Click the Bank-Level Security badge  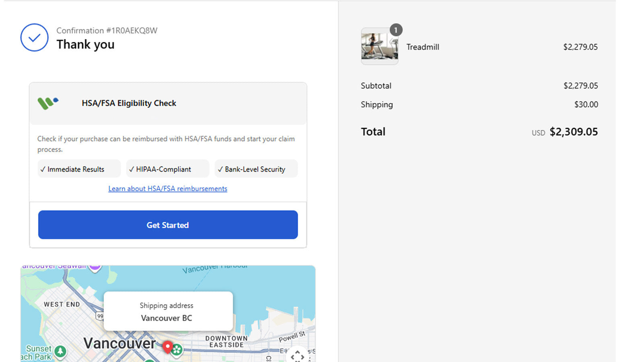[256, 169]
